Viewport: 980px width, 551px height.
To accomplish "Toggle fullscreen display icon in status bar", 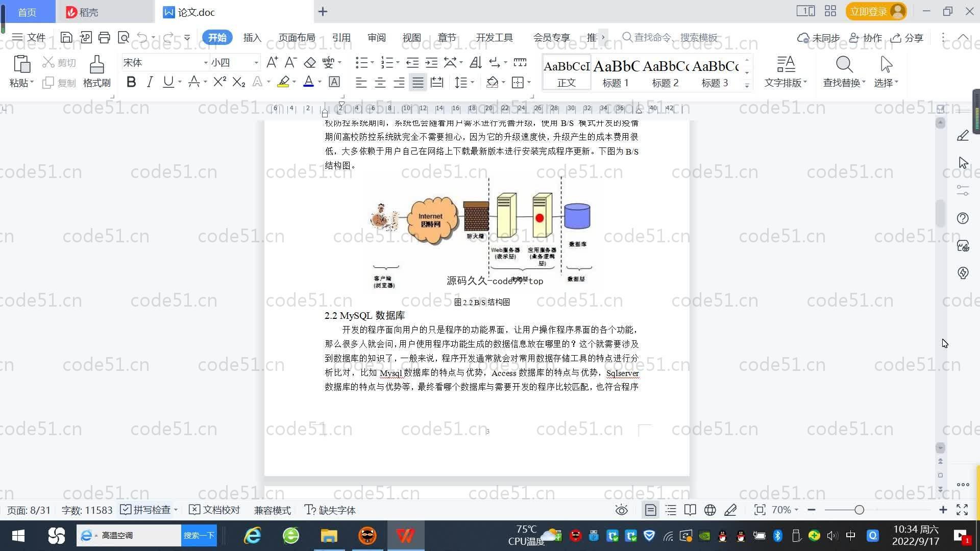I will [x=962, y=510].
